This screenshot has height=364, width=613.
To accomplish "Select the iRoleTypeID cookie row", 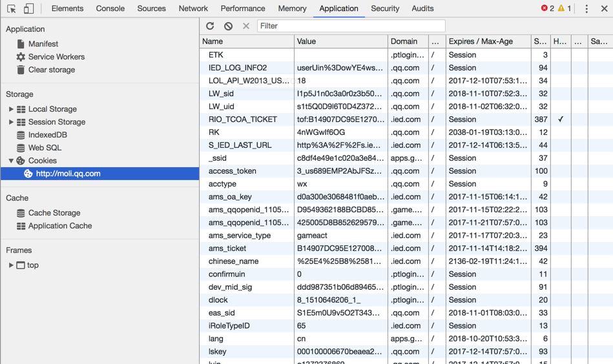I will coord(406,326).
